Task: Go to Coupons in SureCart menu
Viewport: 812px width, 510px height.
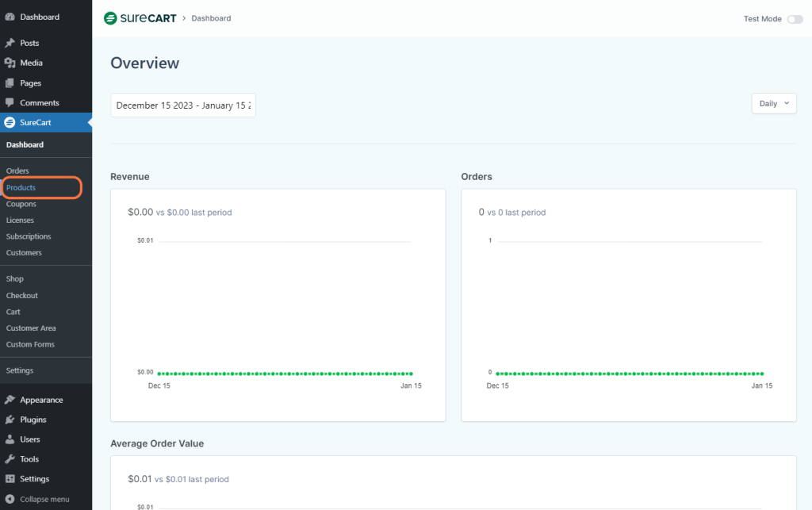Action: [x=21, y=204]
